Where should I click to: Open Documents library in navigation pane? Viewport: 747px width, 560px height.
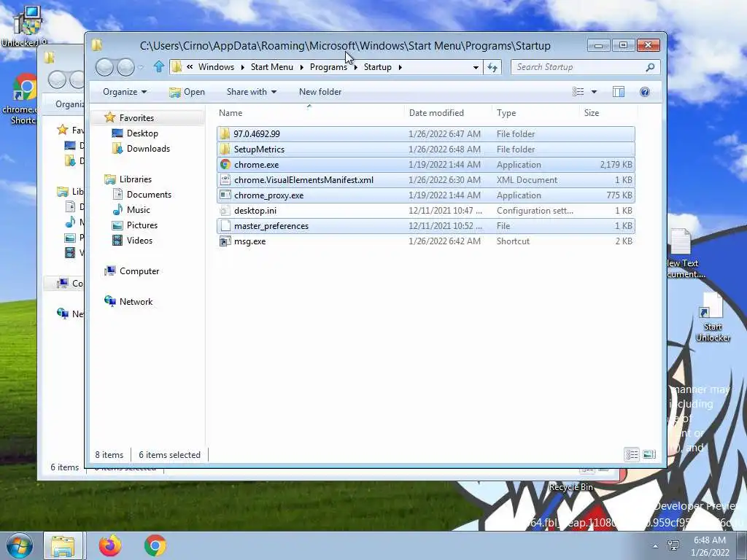(149, 194)
